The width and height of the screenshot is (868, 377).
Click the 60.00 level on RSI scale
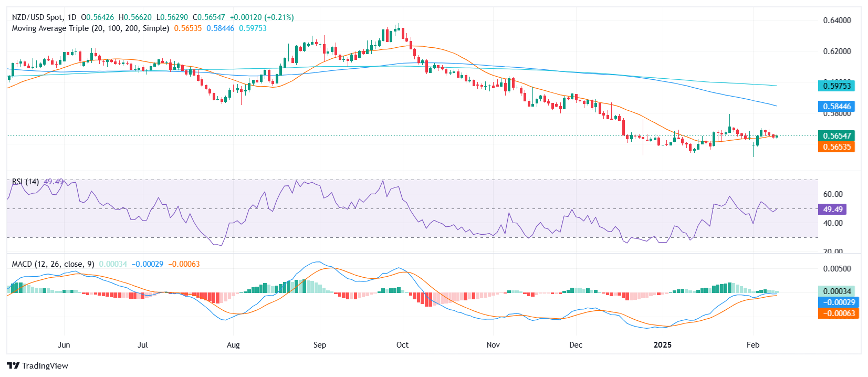point(832,194)
